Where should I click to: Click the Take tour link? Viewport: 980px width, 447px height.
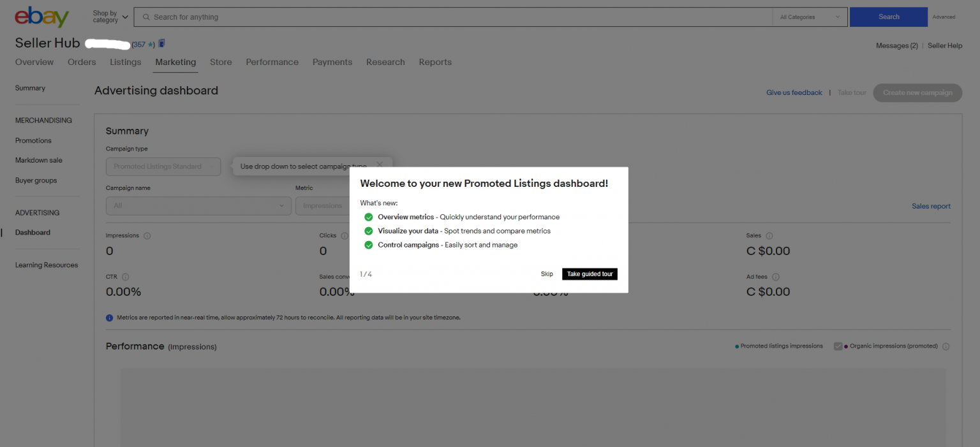852,93
